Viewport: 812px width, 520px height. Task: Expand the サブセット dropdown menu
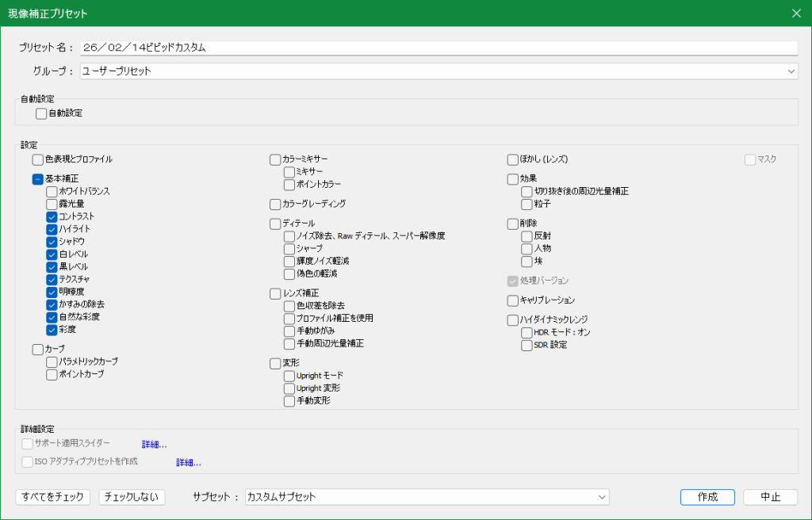(x=427, y=497)
